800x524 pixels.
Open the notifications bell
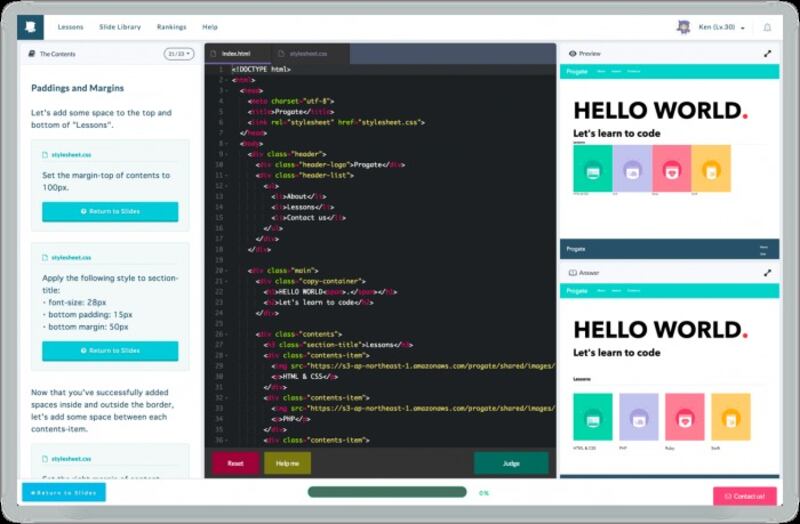[767, 28]
